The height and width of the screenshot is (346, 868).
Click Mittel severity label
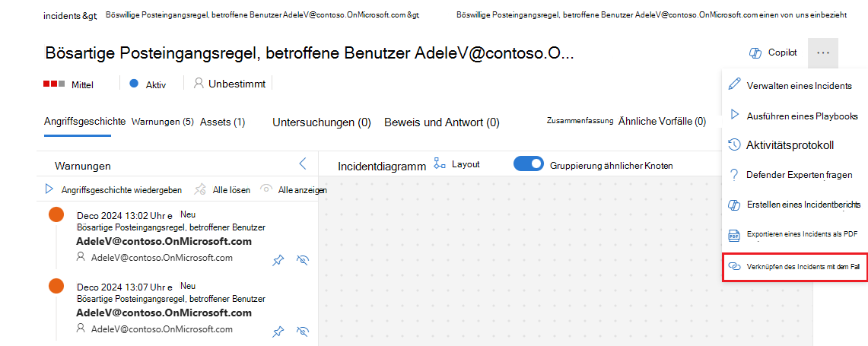[x=82, y=85]
